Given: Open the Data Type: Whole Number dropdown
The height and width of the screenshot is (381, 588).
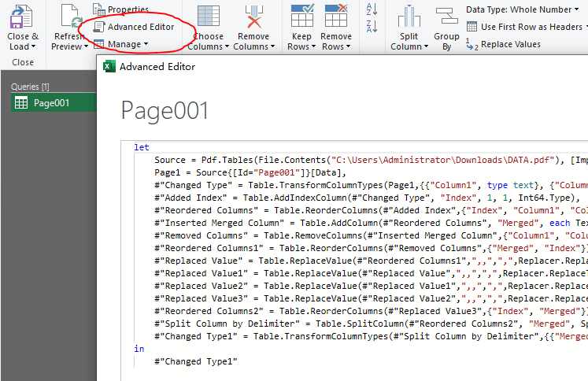Looking at the screenshot, I should coord(523,9).
